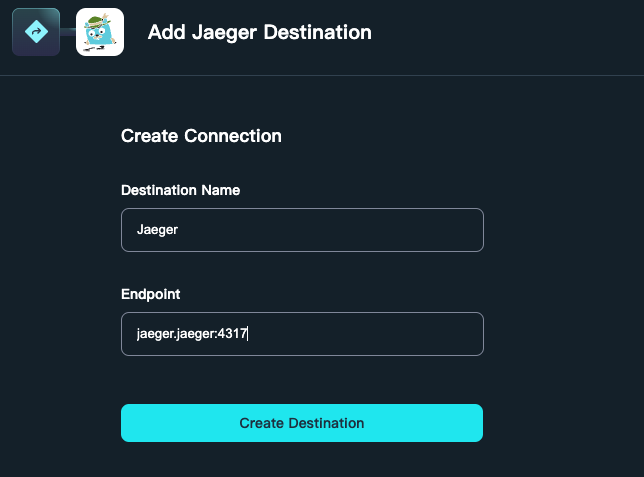The height and width of the screenshot is (477, 644).
Task: Click the "Destination Name" field label
Action: [x=180, y=190]
